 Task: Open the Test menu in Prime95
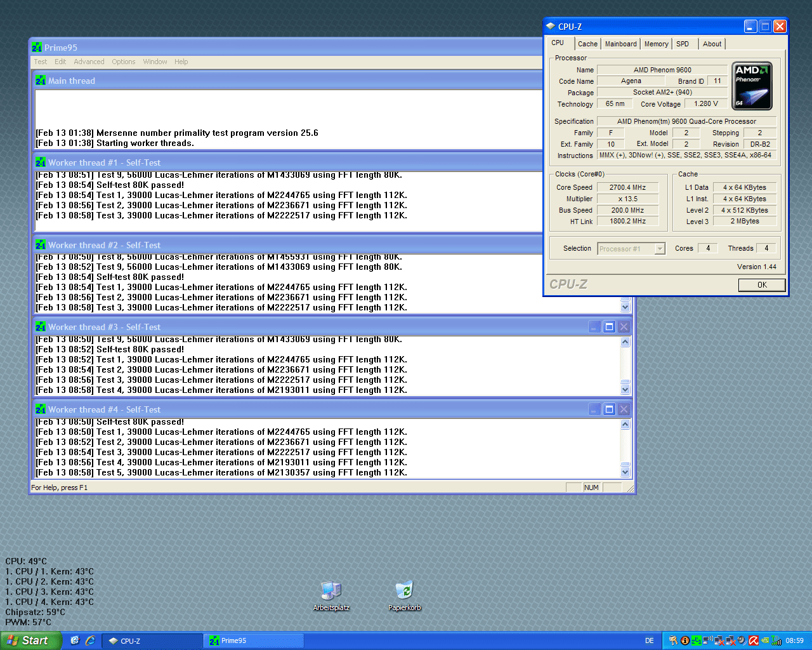pos(41,62)
